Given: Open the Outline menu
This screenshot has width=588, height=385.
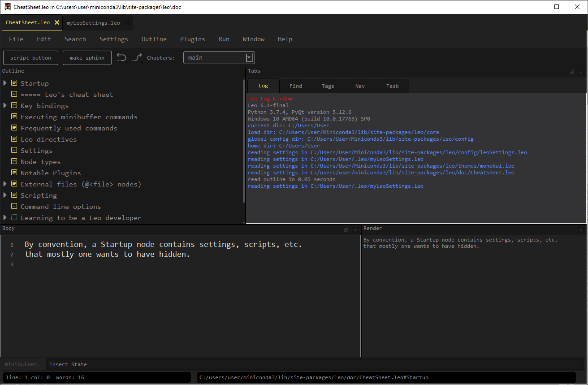Looking at the screenshot, I should pos(154,39).
